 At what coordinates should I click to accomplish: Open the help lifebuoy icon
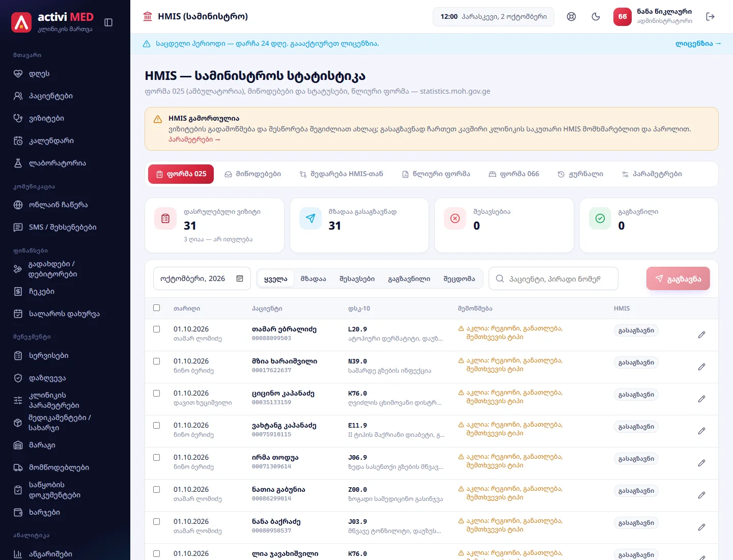[571, 17]
